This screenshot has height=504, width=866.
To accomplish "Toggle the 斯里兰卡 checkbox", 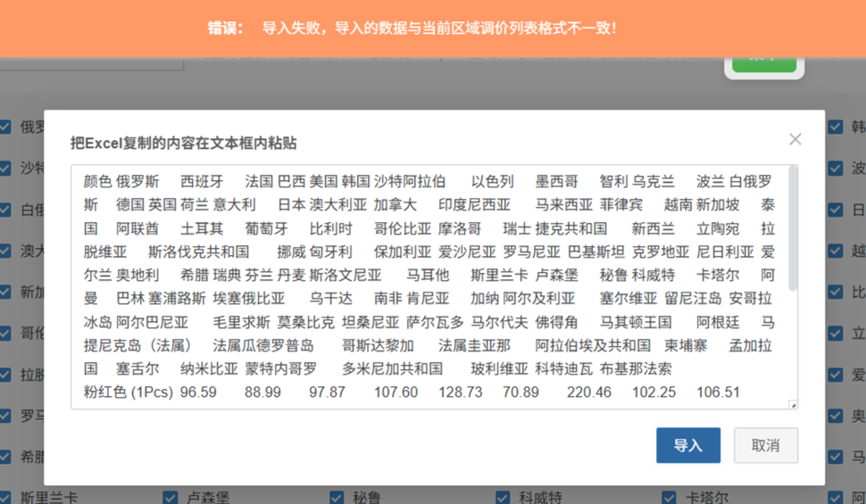I will pos(5,497).
